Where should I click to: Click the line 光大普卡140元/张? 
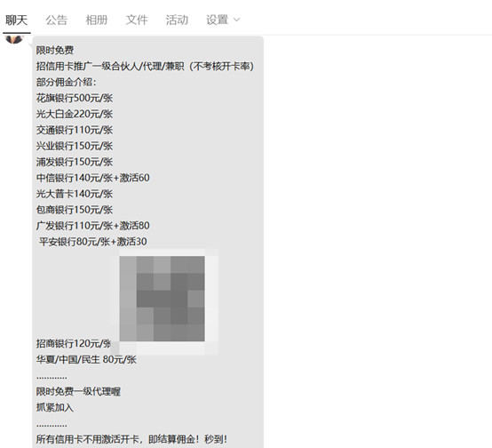pyautogui.click(x=75, y=194)
